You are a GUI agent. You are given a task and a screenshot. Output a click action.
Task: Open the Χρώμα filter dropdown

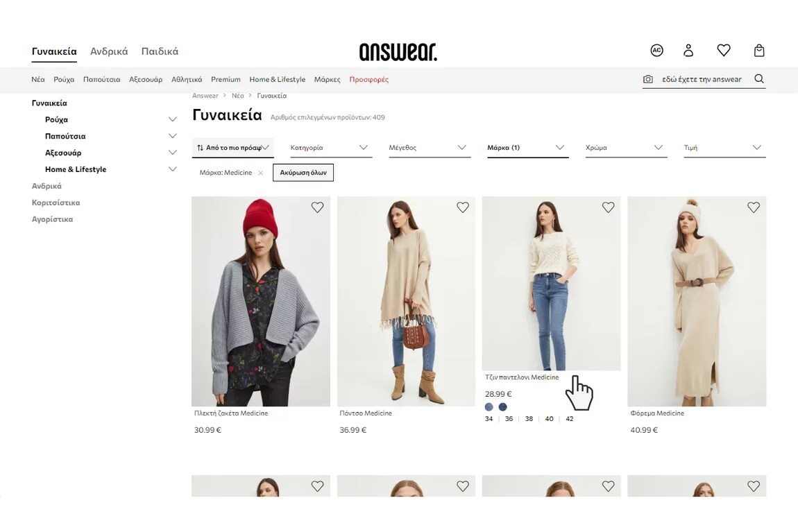(x=626, y=148)
